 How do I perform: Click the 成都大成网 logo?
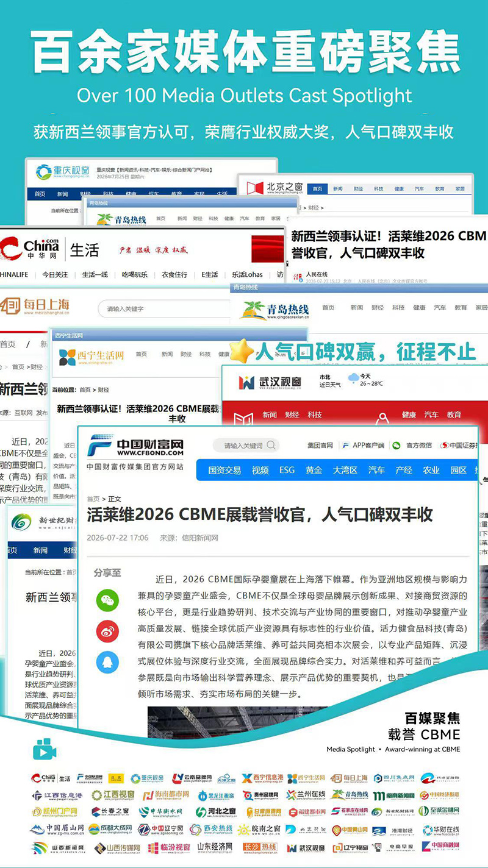[110, 829]
